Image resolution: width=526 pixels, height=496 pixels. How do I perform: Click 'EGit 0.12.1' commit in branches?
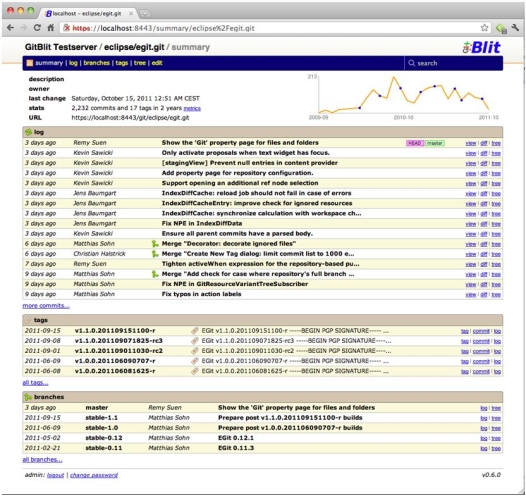(236, 438)
